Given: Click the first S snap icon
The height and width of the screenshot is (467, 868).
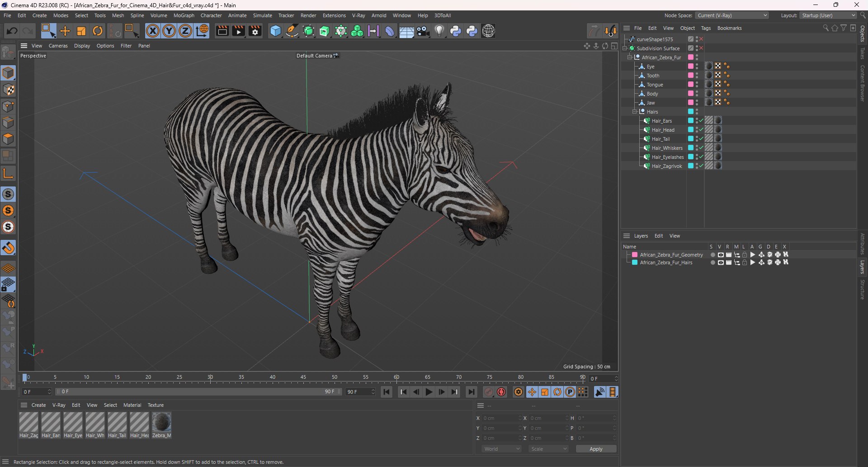Looking at the screenshot, I should 8,194.
